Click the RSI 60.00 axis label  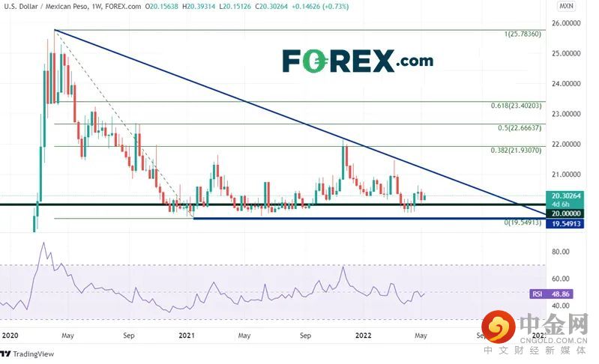[x=561, y=279]
